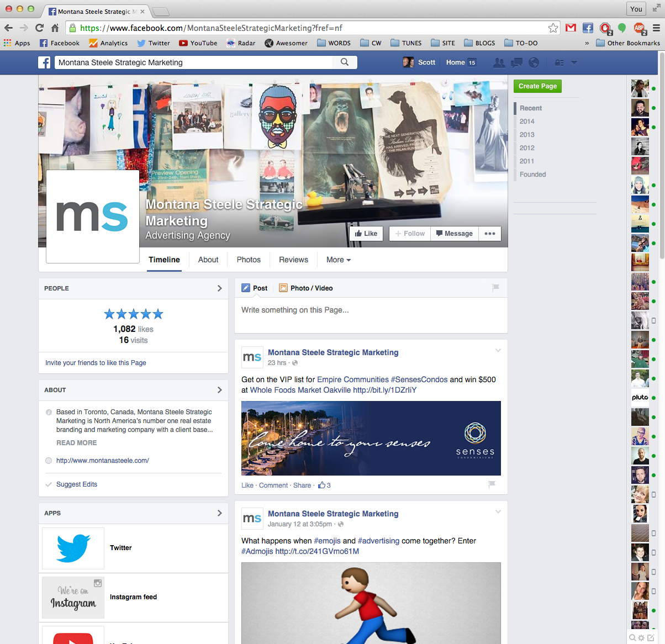Expand the ABOUT section chevron

pyautogui.click(x=219, y=390)
